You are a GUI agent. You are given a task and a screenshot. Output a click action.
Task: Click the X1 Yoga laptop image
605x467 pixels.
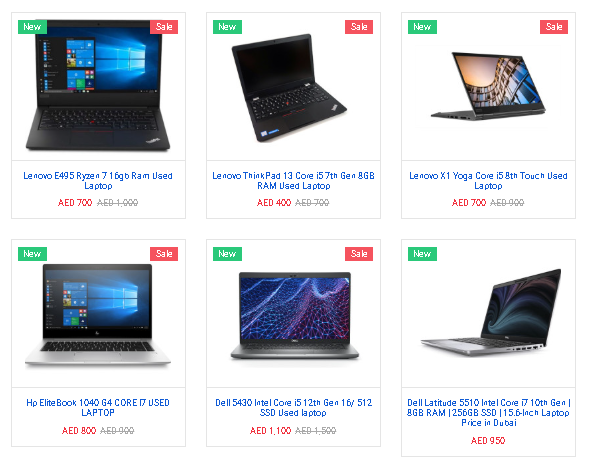pyautogui.click(x=488, y=86)
